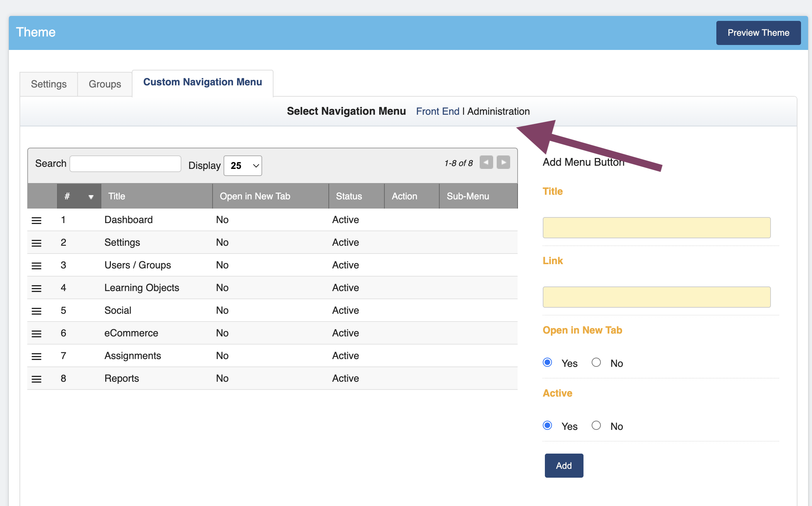Click the Link input field
Screen dimensions: 812x506
(x=656, y=297)
